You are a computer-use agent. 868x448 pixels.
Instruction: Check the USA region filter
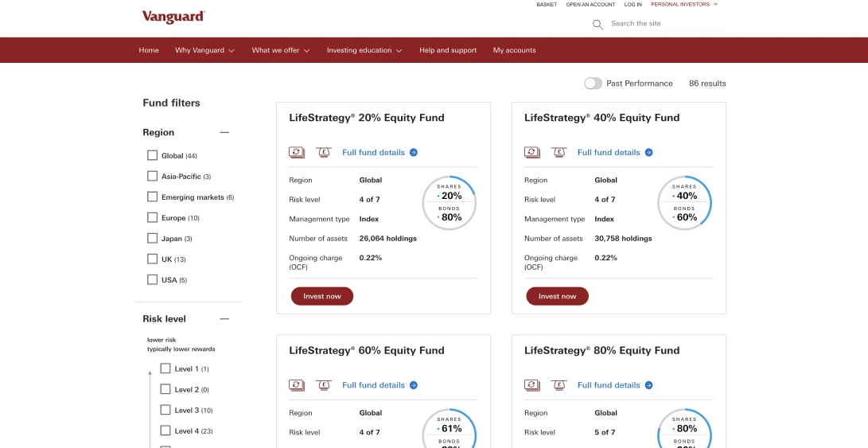coord(152,279)
